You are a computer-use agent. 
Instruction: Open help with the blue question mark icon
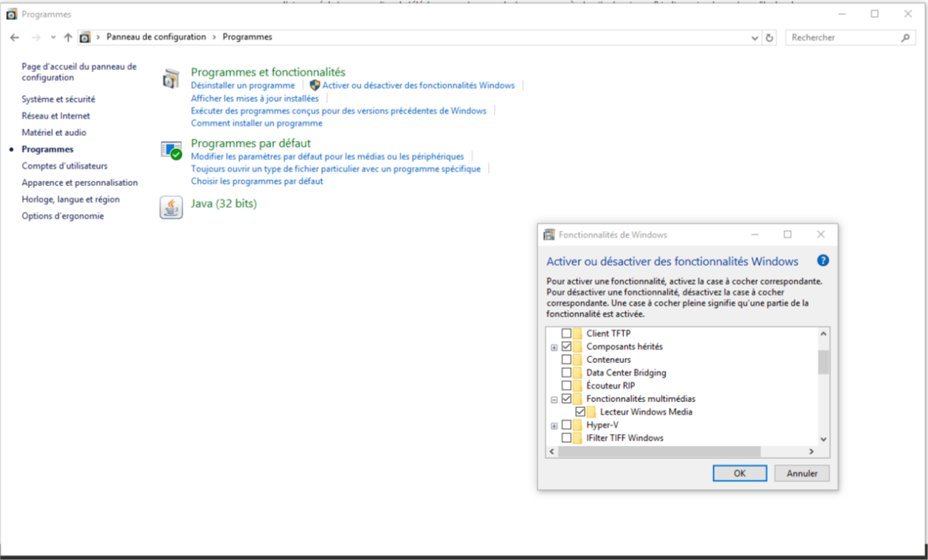(823, 260)
